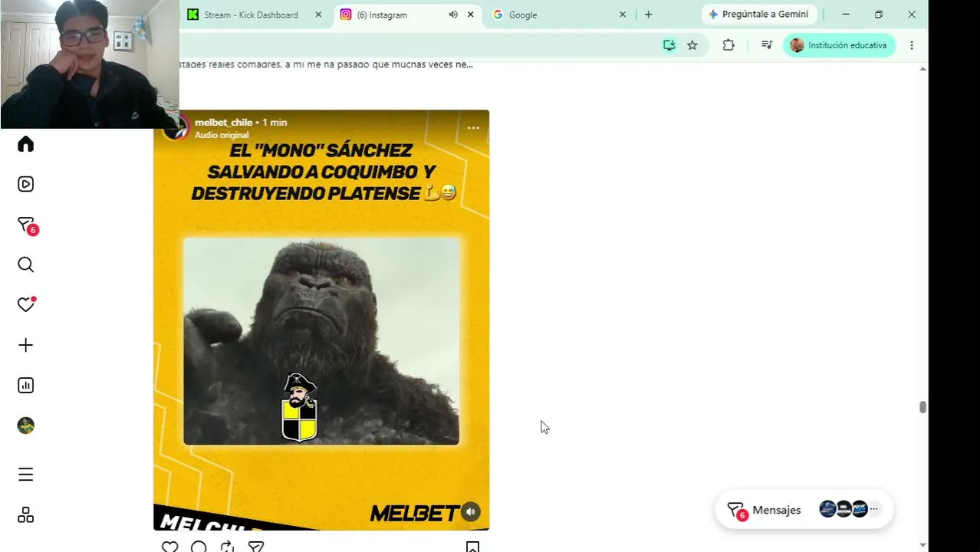Open direct messages icon with 6 badge in sidebar

[x=27, y=225]
